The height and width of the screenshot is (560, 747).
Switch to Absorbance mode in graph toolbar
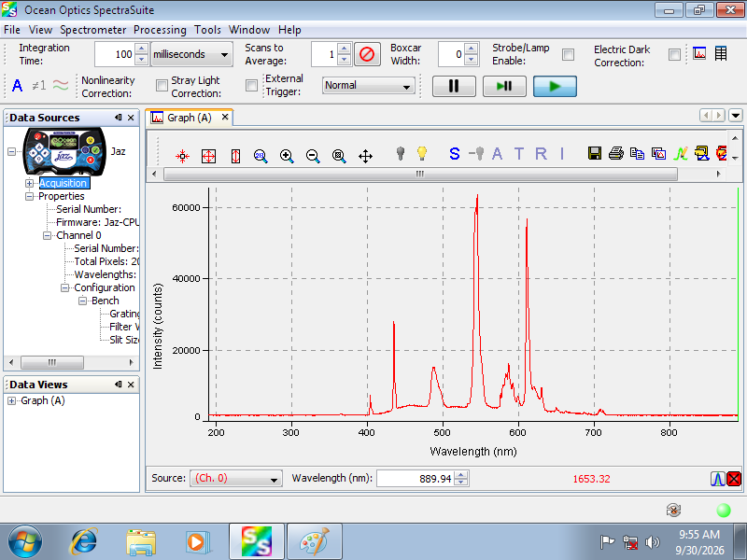coord(497,153)
